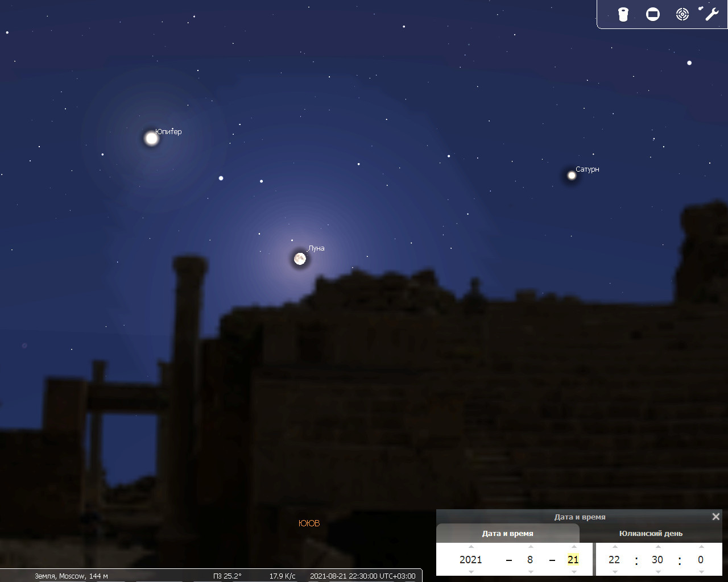
Task: Click the Луна (Moon) object
Action: coord(300,259)
